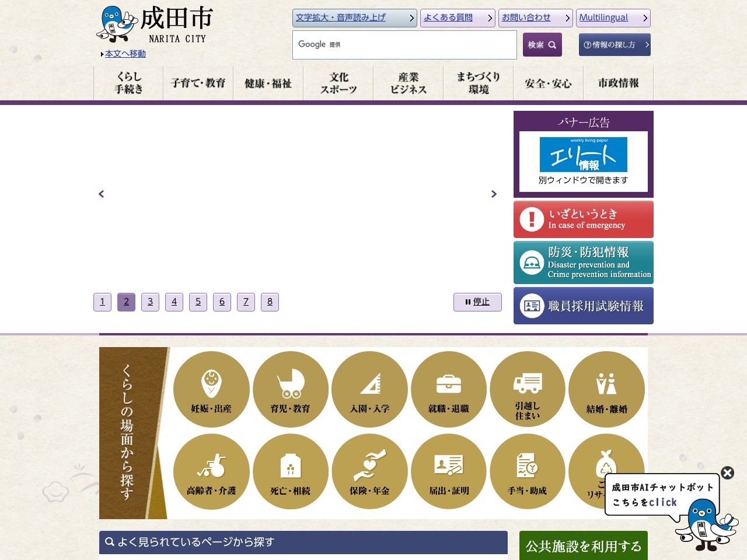Open the Multilingual page link
Screen dimensions: 747x560
coord(603,17)
